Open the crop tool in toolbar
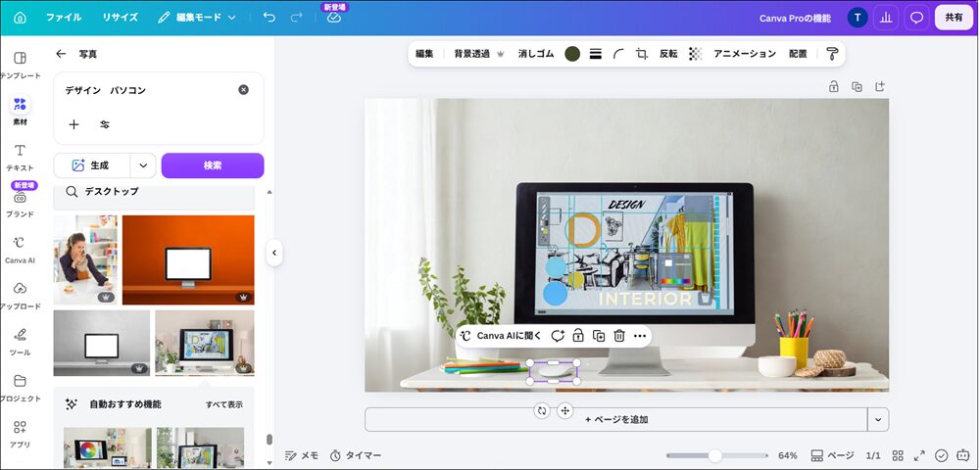Viewport: 980px width, 470px height. click(x=641, y=54)
